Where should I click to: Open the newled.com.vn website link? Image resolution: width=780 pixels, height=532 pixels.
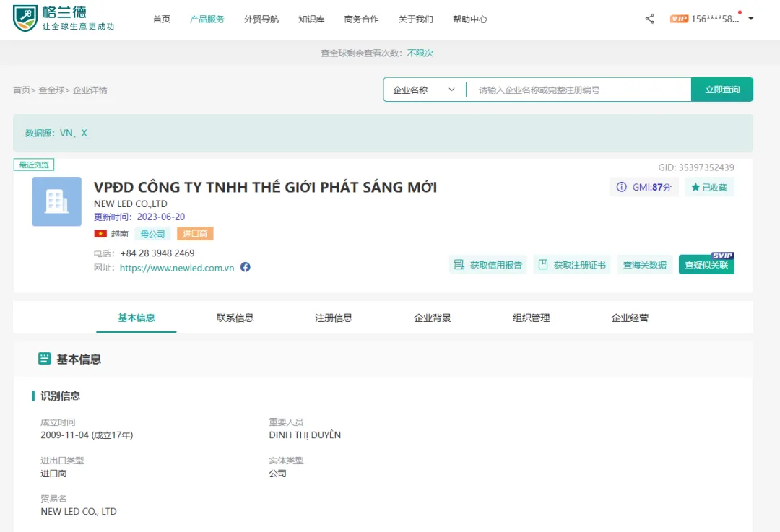point(177,268)
